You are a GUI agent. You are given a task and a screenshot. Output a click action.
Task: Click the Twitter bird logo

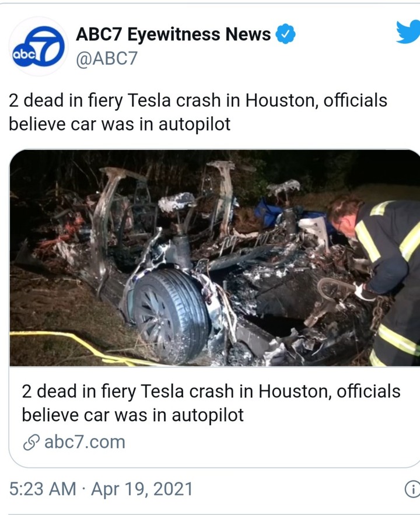(x=408, y=32)
